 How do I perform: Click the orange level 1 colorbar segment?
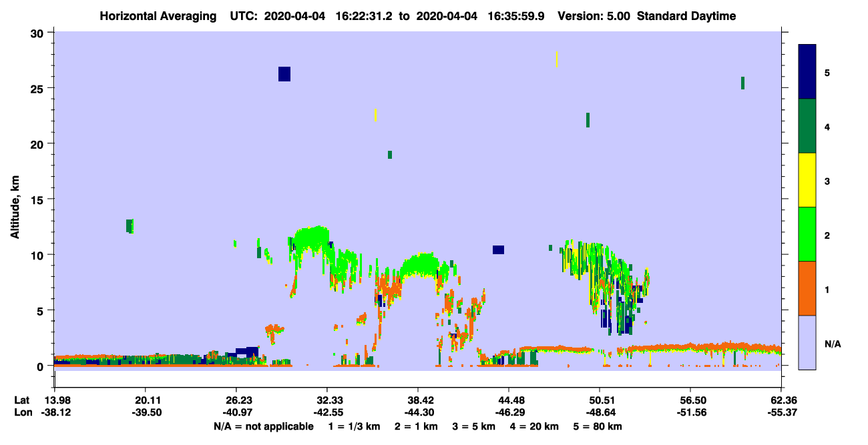coord(807,288)
